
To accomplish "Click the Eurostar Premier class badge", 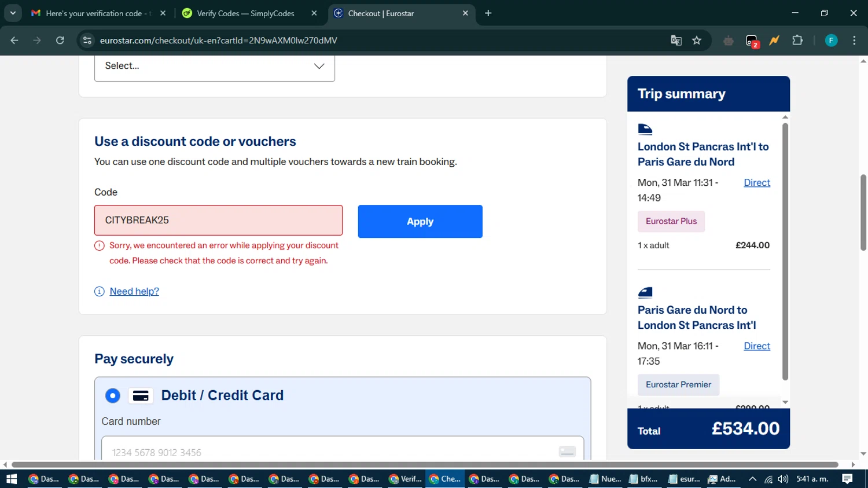I will coord(678,384).
